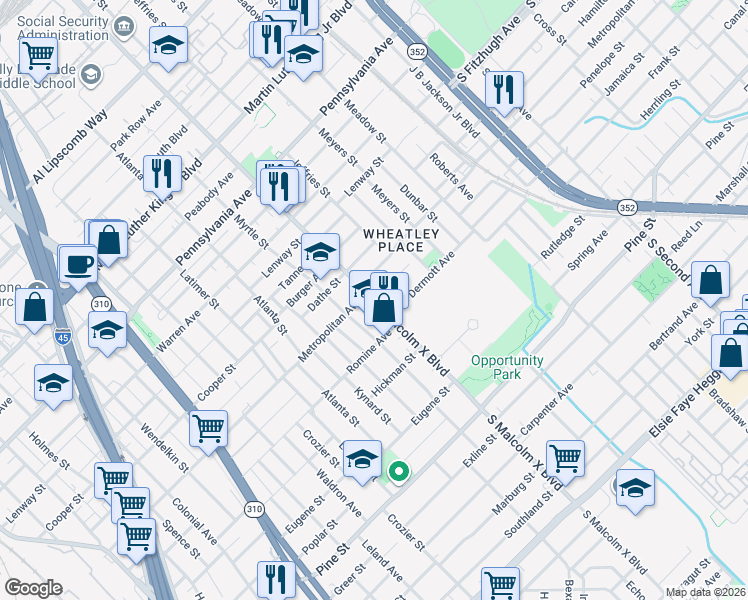Click the 310 shield near Pine St at bottom

254,509
